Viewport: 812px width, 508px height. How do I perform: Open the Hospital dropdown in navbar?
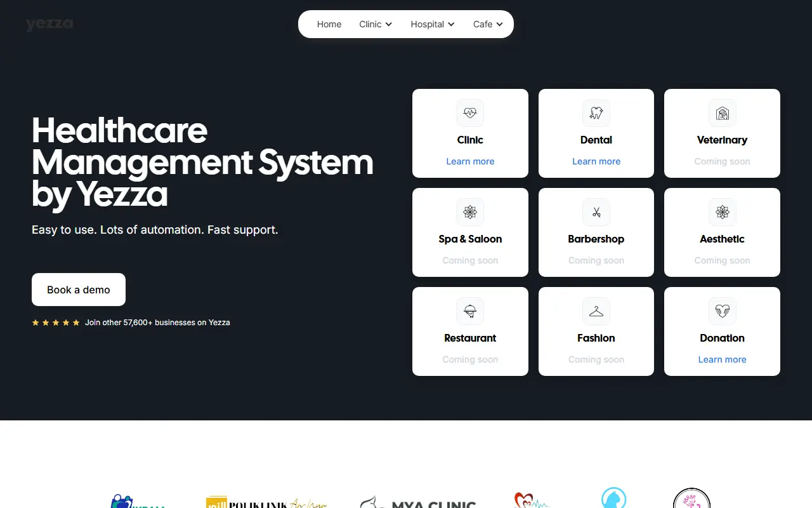[433, 24]
